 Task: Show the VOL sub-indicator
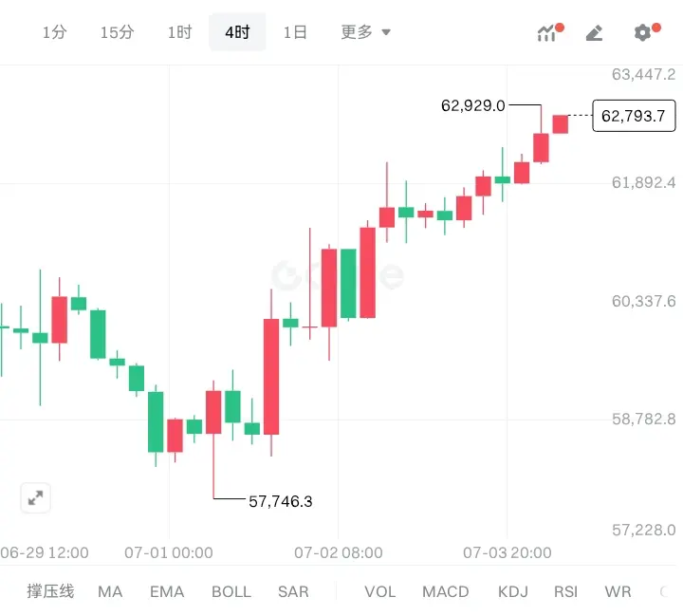tap(379, 591)
